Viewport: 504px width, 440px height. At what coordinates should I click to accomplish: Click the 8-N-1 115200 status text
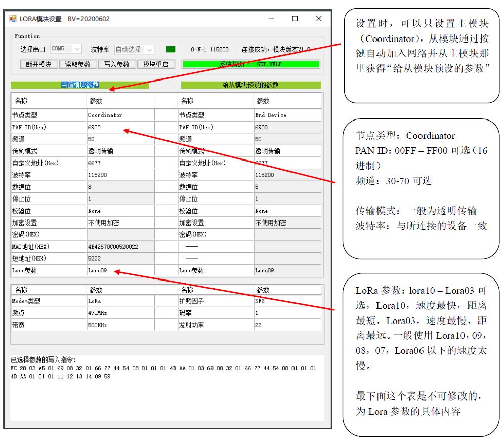[x=209, y=49]
